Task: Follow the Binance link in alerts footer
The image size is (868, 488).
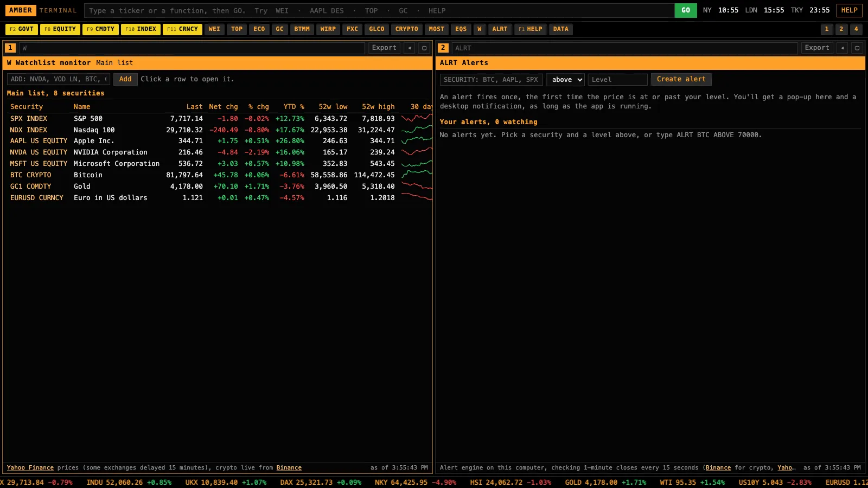Action: [718, 467]
